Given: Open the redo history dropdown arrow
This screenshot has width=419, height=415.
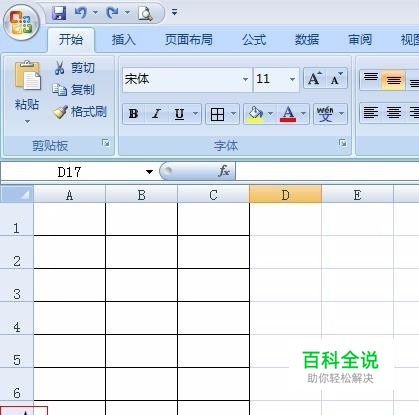Looking at the screenshot, I should pyautogui.click(x=127, y=13).
